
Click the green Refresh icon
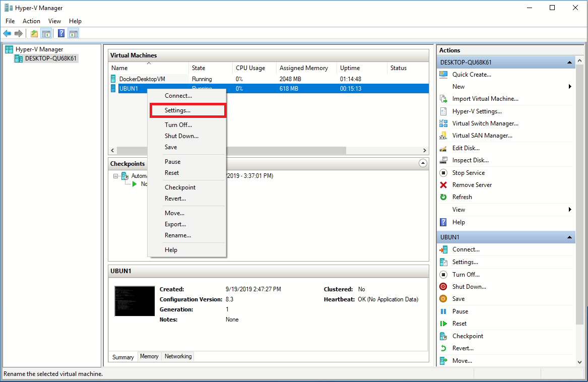(443, 197)
